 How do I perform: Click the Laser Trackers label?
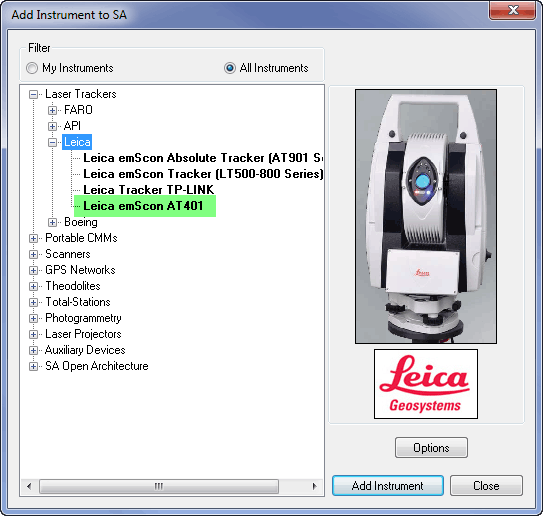81,94
